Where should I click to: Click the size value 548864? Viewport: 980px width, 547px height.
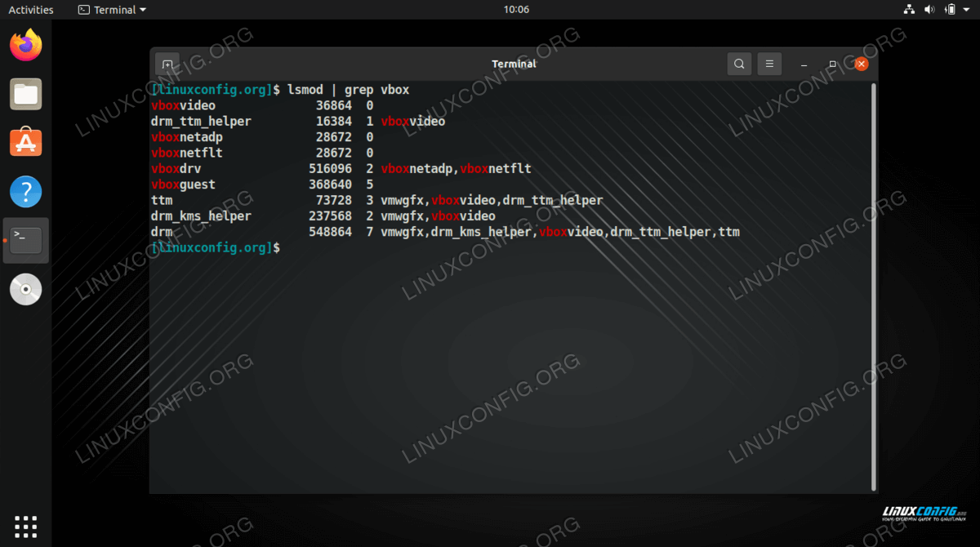click(331, 232)
